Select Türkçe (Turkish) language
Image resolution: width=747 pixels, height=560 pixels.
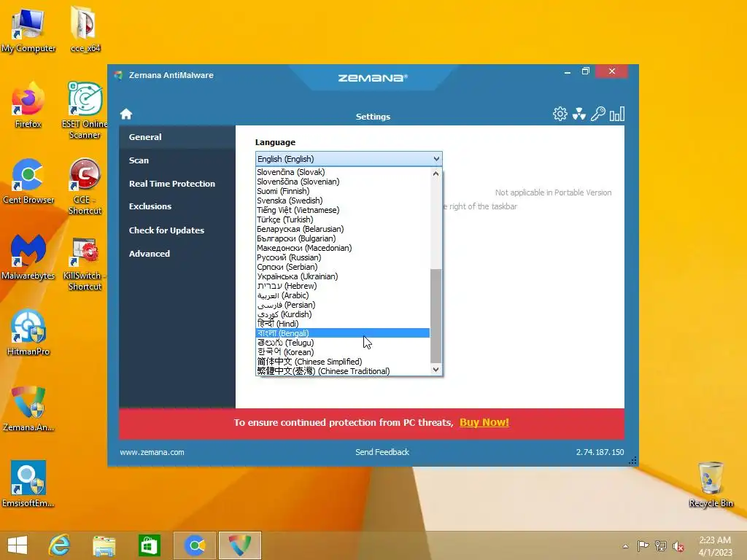click(x=343, y=219)
